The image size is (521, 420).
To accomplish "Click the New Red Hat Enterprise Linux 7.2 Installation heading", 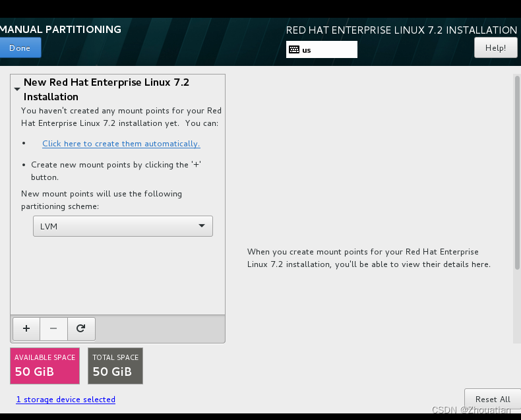I will coord(106,90).
